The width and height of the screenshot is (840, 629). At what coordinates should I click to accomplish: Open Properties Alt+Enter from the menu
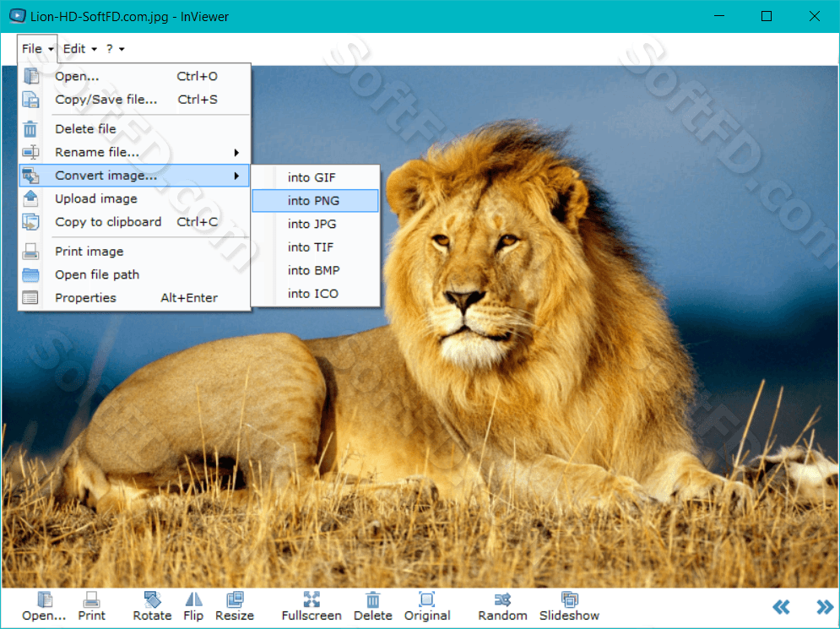click(x=134, y=298)
